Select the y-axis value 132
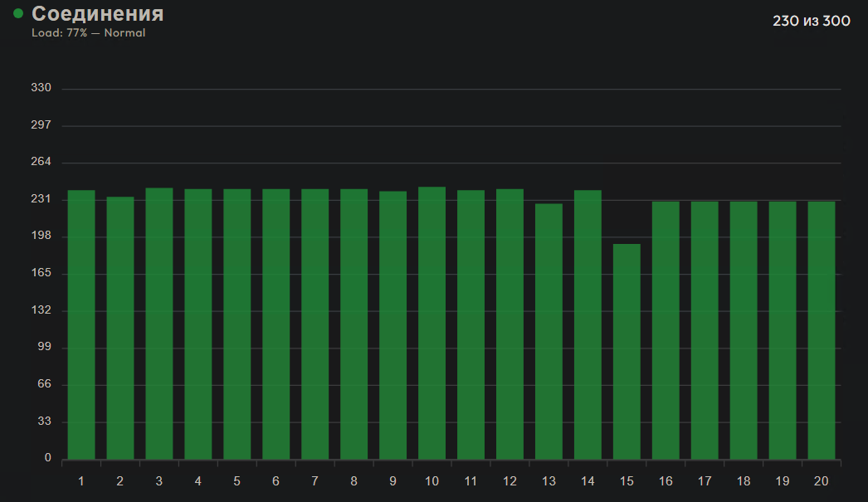868x502 pixels. pyautogui.click(x=41, y=310)
